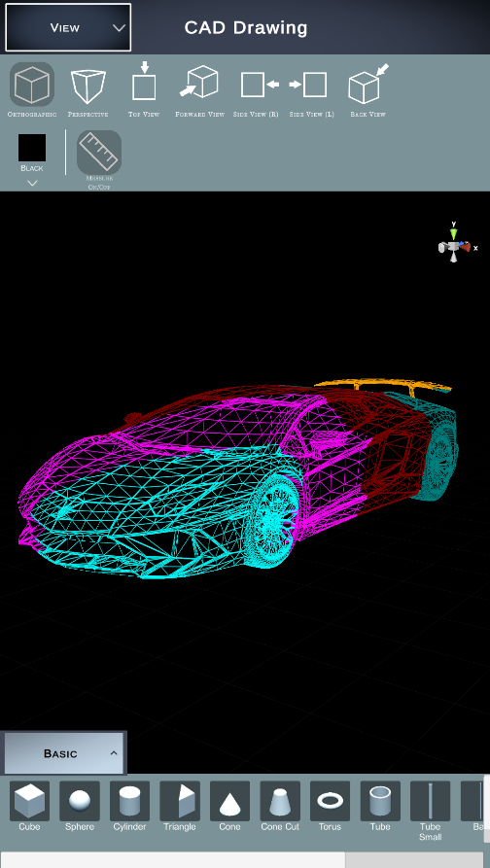Add a Torus shape
Viewport: 490px width, 868px height.
click(x=330, y=801)
